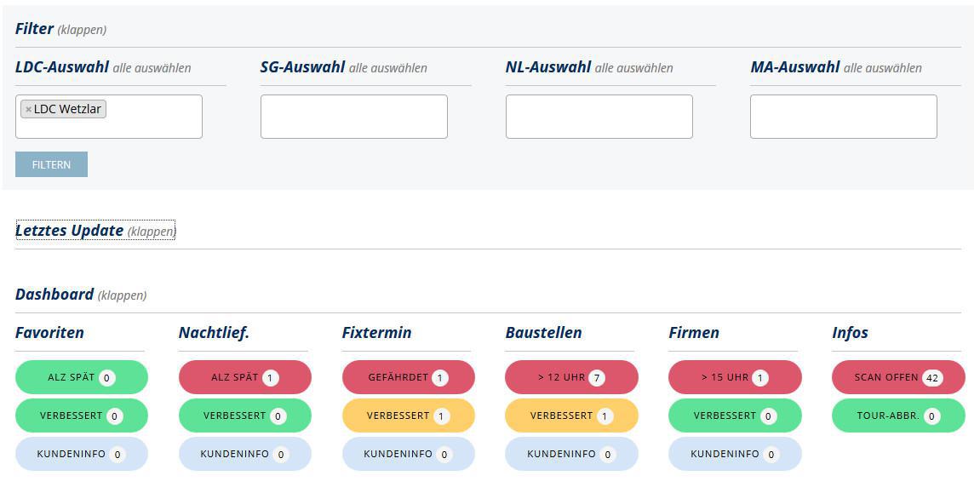This screenshot has height=487, width=980.
Task: Open the SG-Auswahl selection box
Action: pyautogui.click(x=353, y=117)
